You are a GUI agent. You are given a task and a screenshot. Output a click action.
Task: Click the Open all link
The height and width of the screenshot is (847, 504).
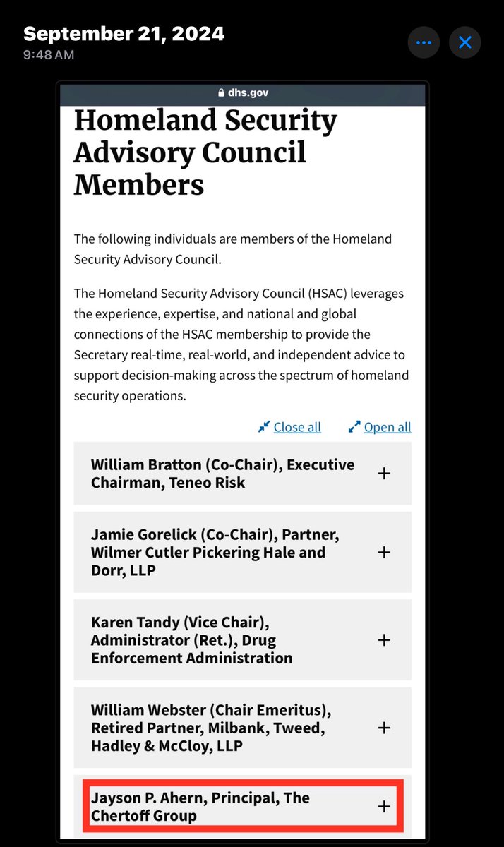click(x=388, y=427)
